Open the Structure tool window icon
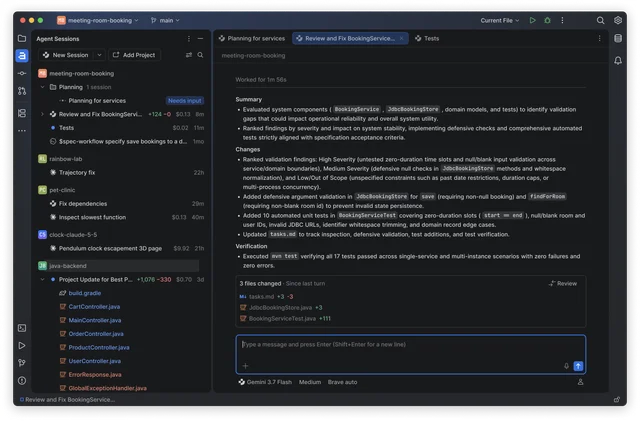This screenshot has width=640, height=421. point(22,113)
